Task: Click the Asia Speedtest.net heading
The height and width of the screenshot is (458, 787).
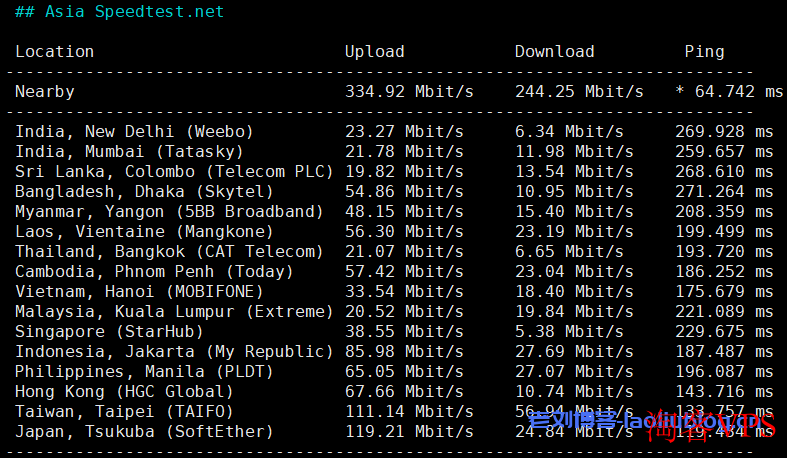Action: [x=119, y=11]
